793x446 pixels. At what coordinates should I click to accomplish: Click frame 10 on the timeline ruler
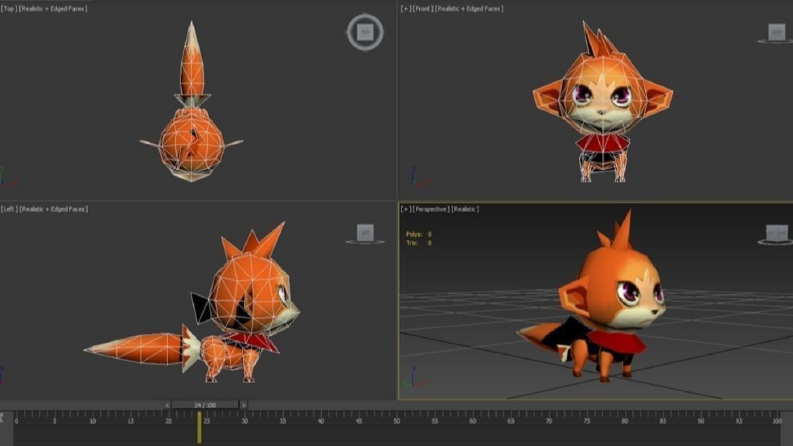(x=93, y=421)
